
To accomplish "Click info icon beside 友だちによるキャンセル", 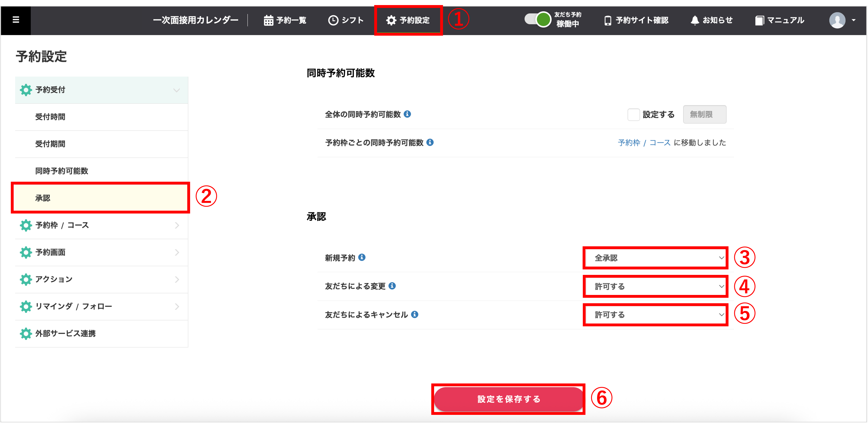I will point(415,314).
